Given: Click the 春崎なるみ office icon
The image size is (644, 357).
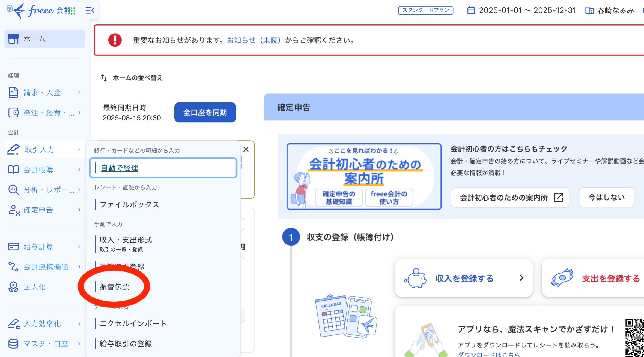Looking at the screenshot, I should point(589,11).
